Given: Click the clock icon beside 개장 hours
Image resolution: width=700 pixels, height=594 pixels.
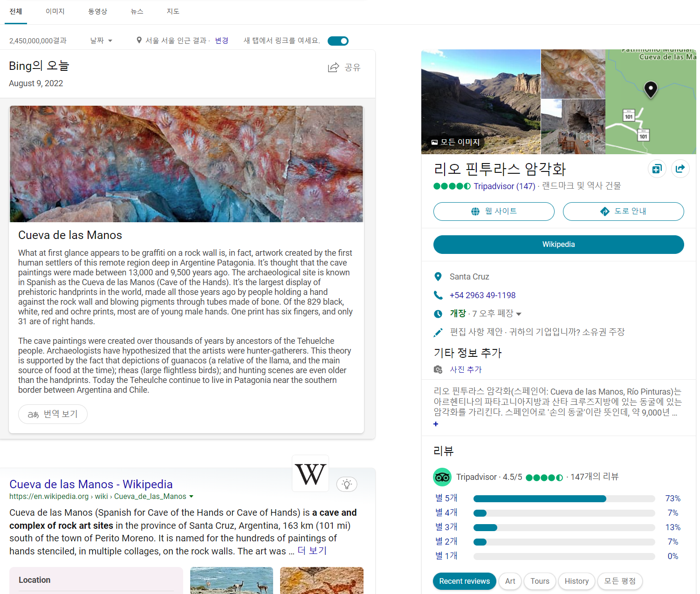Looking at the screenshot, I should coord(438,314).
